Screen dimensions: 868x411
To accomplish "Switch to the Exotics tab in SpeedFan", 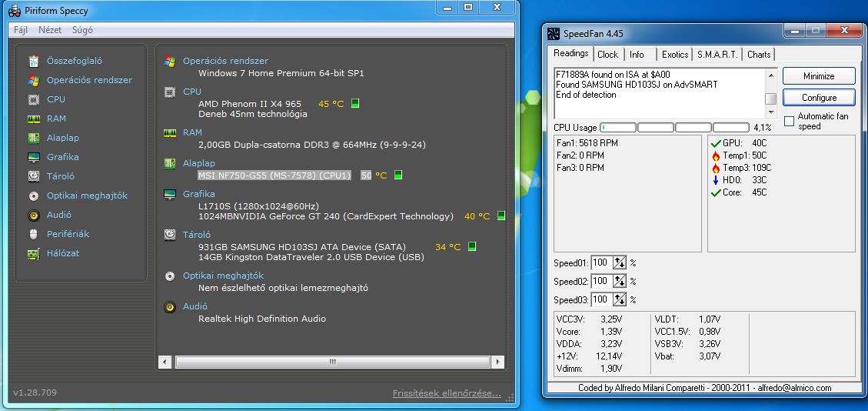I will tap(675, 55).
